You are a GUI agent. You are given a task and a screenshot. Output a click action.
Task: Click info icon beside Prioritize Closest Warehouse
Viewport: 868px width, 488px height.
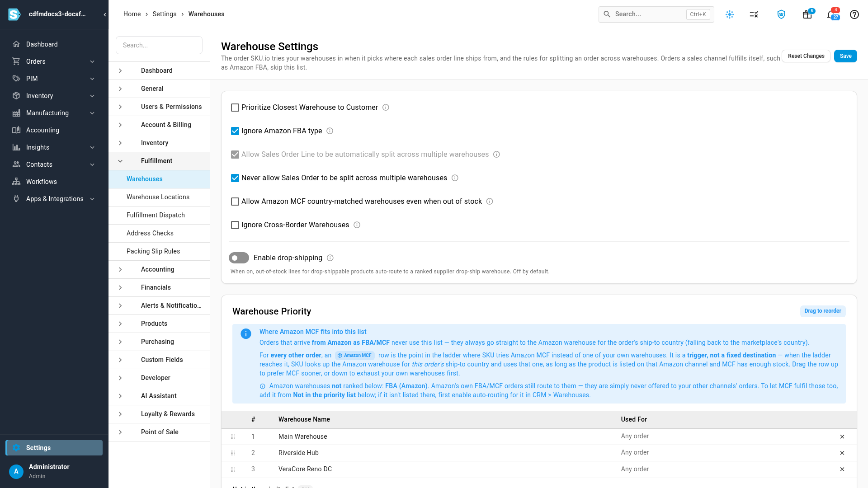(x=386, y=108)
